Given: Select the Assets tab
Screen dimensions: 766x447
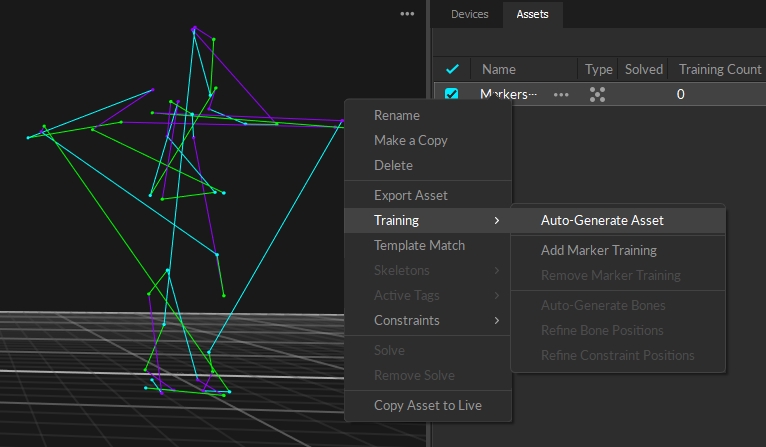Looking at the screenshot, I should click(x=532, y=14).
